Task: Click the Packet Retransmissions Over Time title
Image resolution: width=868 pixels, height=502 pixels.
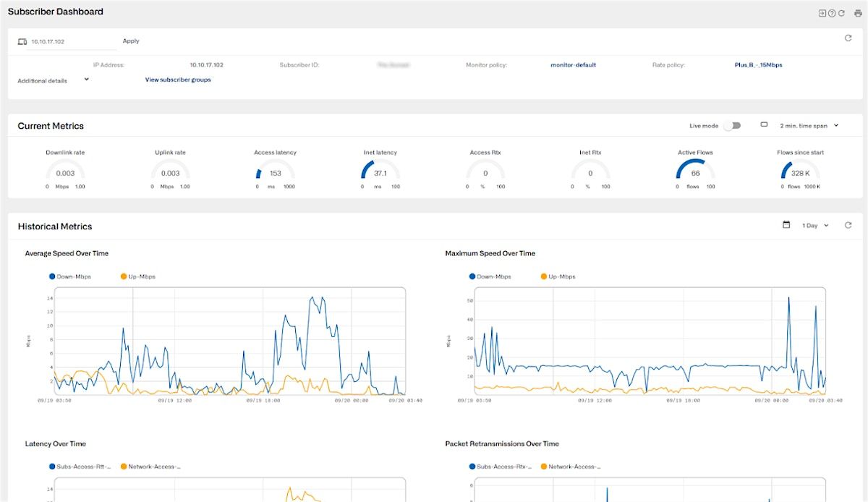Action: pyautogui.click(x=502, y=443)
